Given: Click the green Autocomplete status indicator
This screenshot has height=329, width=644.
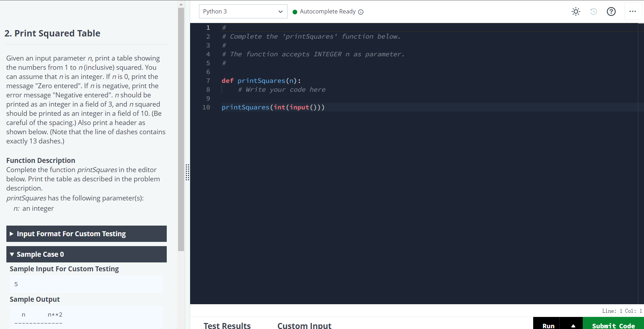Looking at the screenshot, I should coord(295,11).
